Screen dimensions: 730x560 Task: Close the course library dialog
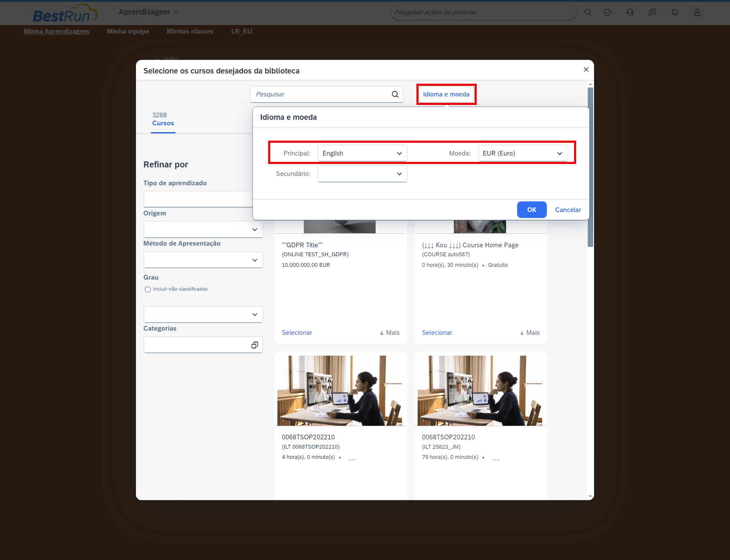click(x=586, y=70)
